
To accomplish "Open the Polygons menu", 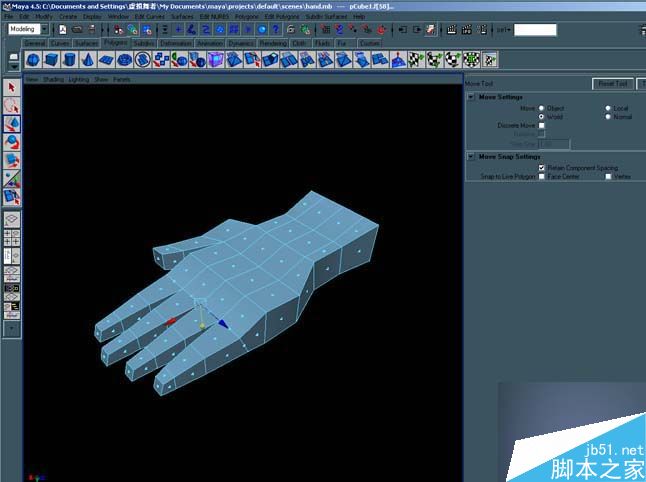I will coord(246,16).
